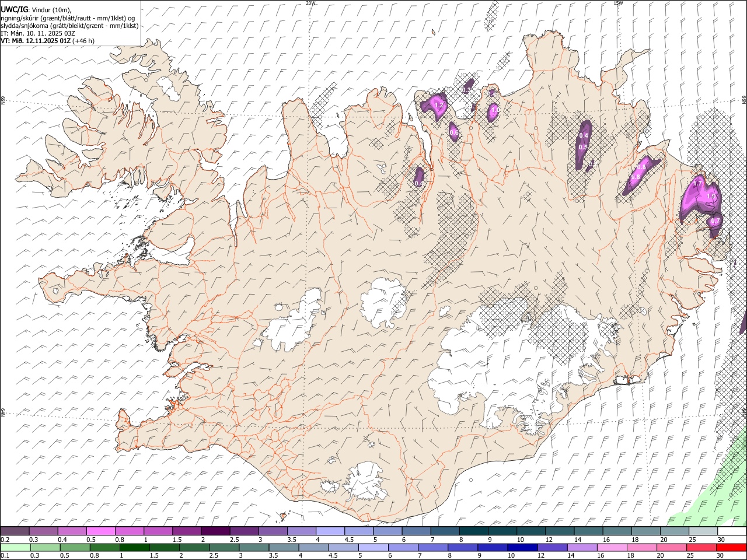Image resolution: width=747 pixels, height=560 pixels.
Task: Select the 0.5 value in the northeast snow band
Action: 583,147
